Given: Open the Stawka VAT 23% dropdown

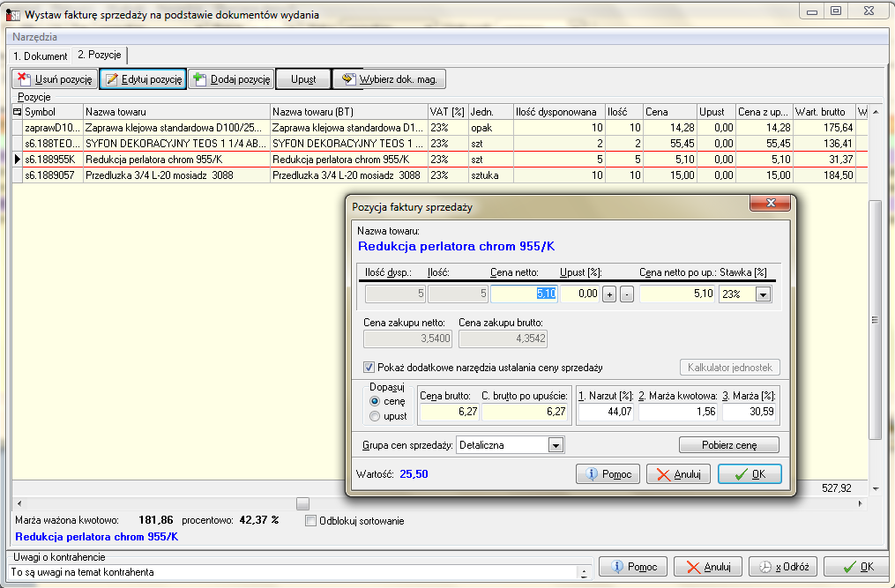Looking at the screenshot, I should tap(763, 294).
